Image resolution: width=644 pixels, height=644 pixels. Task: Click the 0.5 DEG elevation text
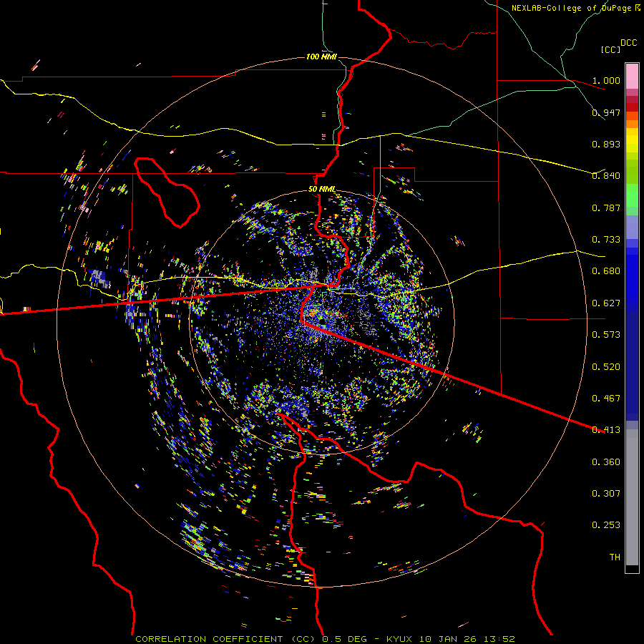pyautogui.click(x=345, y=639)
